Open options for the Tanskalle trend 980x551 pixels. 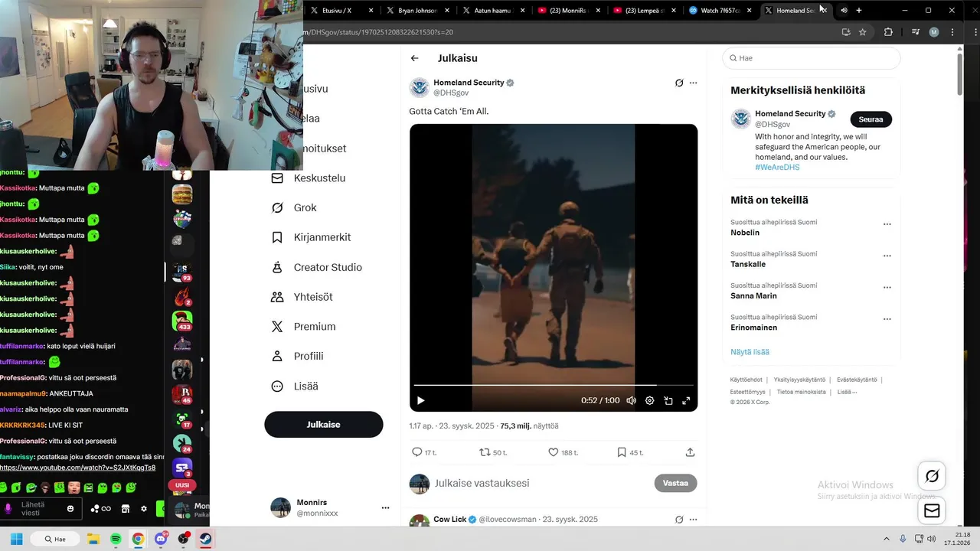tap(887, 256)
